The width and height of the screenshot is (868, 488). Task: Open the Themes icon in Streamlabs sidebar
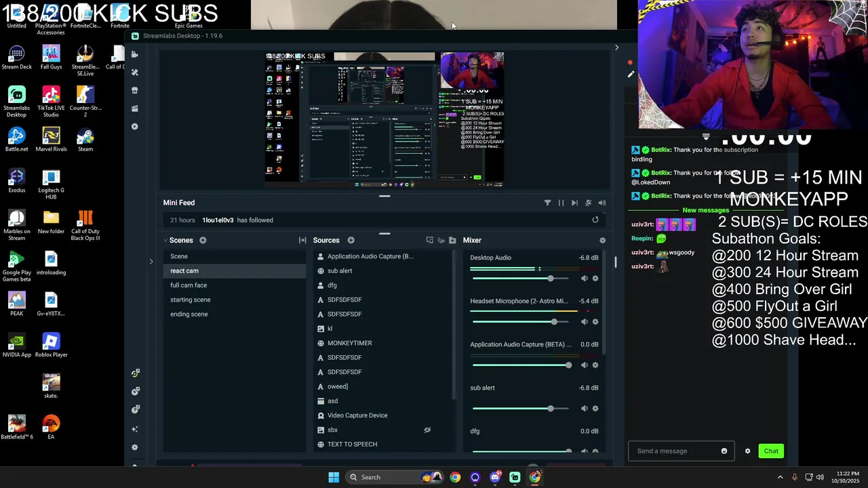(x=134, y=73)
